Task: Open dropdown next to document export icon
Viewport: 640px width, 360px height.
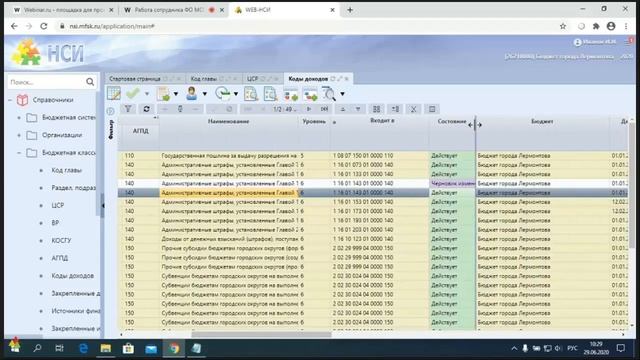Action: coord(176,94)
